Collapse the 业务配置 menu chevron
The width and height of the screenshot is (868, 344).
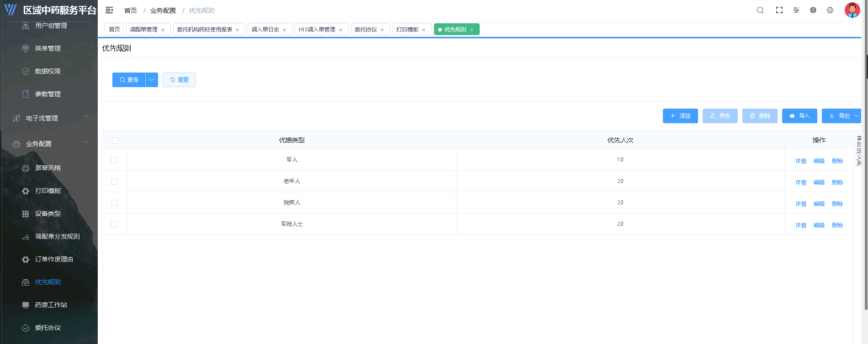click(86, 142)
